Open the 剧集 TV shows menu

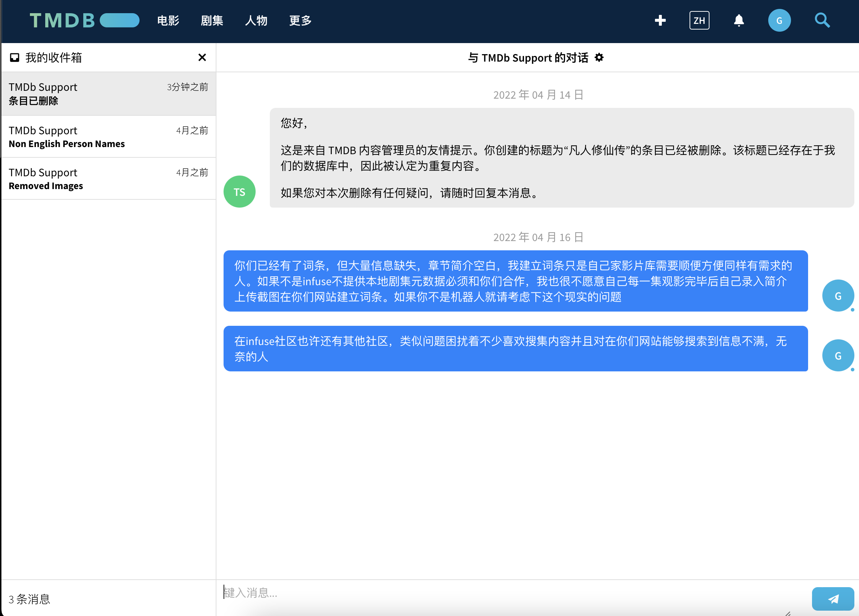coord(212,20)
